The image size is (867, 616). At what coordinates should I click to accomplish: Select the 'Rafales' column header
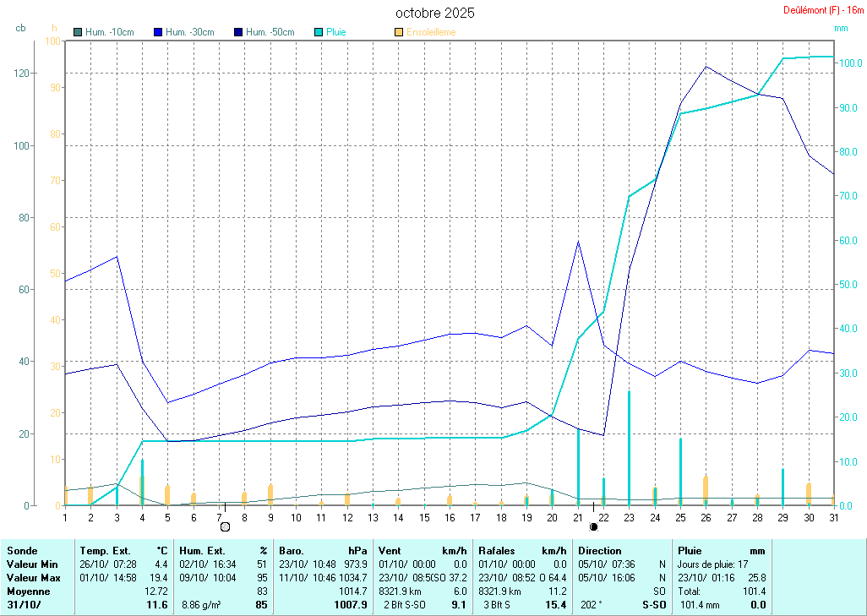point(498,550)
